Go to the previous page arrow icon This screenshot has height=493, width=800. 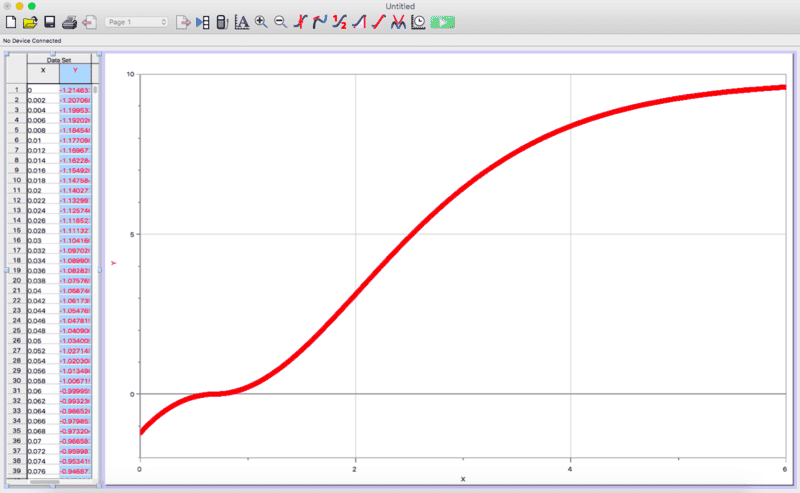89,21
